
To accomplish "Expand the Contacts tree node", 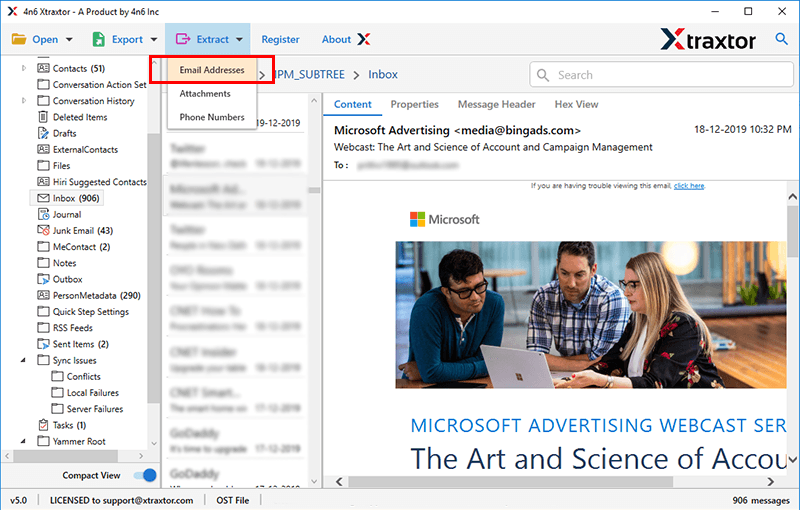I will (23, 68).
